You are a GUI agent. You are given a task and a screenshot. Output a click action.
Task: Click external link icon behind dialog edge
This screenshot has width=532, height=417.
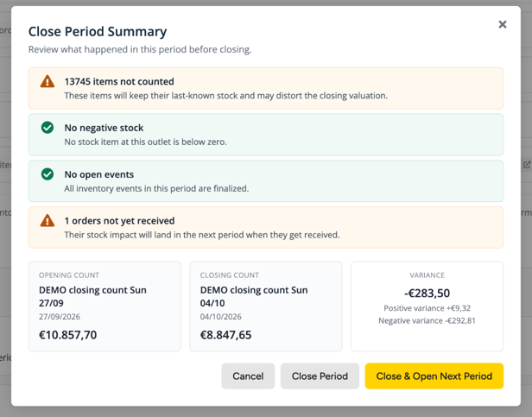click(527, 165)
